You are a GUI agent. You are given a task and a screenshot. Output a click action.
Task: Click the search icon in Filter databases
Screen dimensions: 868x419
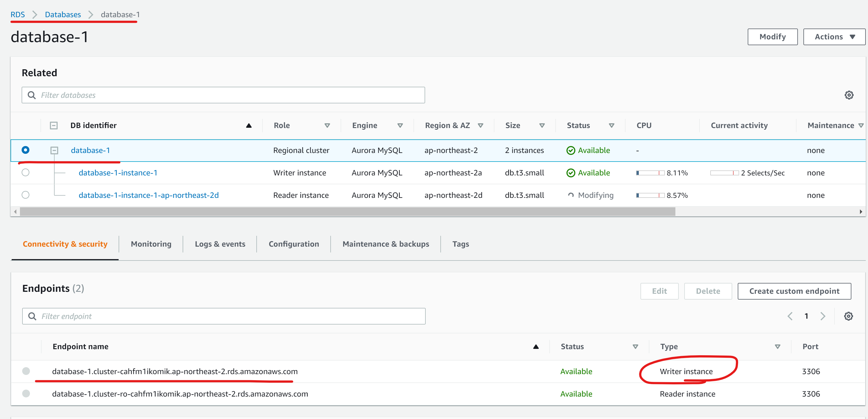32,95
